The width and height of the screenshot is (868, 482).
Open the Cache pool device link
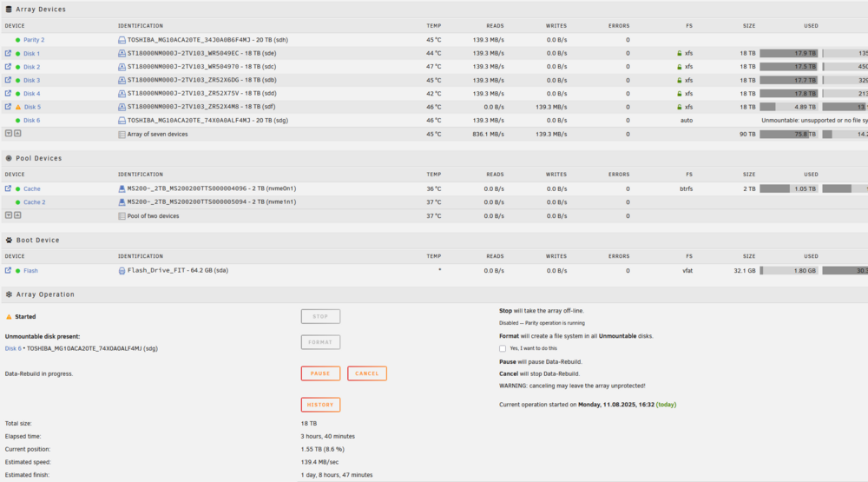point(31,189)
